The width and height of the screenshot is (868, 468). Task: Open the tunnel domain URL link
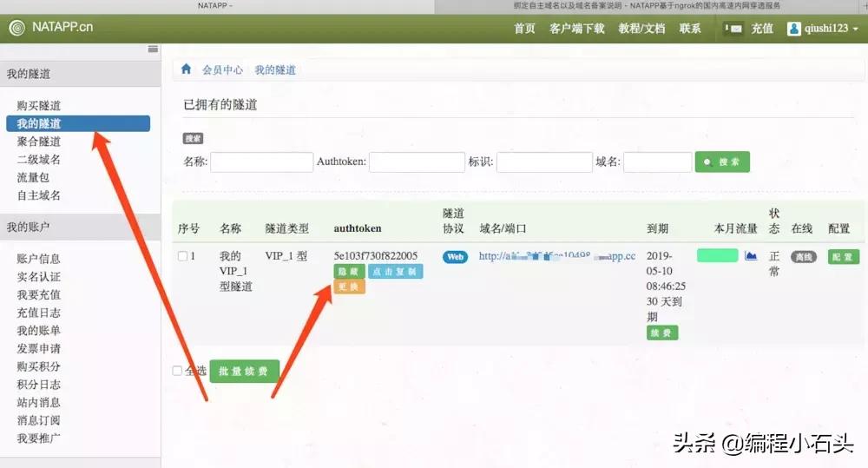click(x=557, y=256)
